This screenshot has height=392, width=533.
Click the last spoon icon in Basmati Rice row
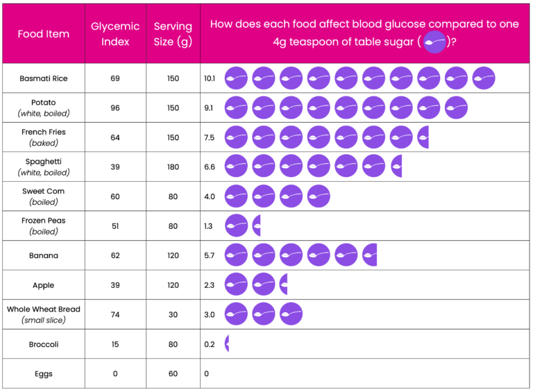pos(484,78)
